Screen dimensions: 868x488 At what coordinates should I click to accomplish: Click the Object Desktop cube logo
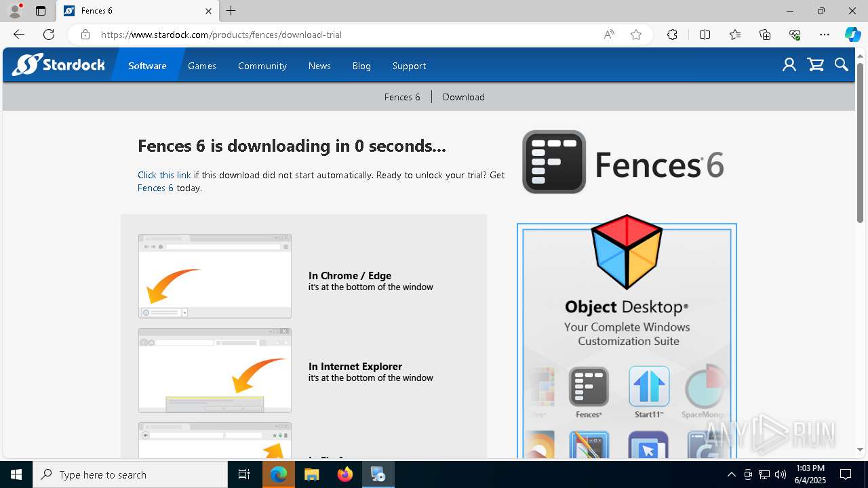pos(627,252)
